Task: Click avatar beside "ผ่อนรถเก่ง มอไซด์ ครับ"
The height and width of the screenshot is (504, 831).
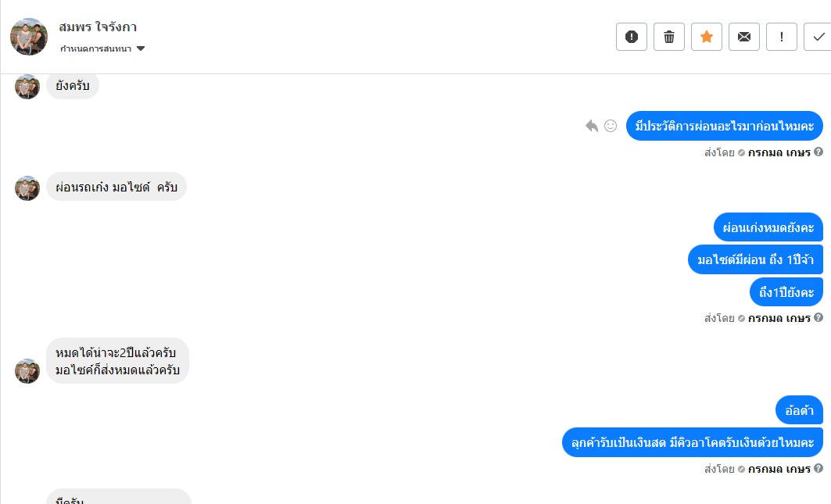Action: click(x=27, y=188)
